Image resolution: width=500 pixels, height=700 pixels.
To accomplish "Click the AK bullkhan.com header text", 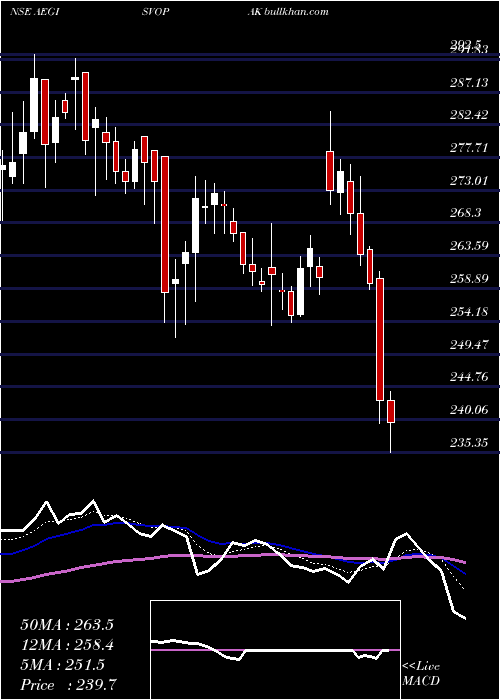I will [x=288, y=12].
